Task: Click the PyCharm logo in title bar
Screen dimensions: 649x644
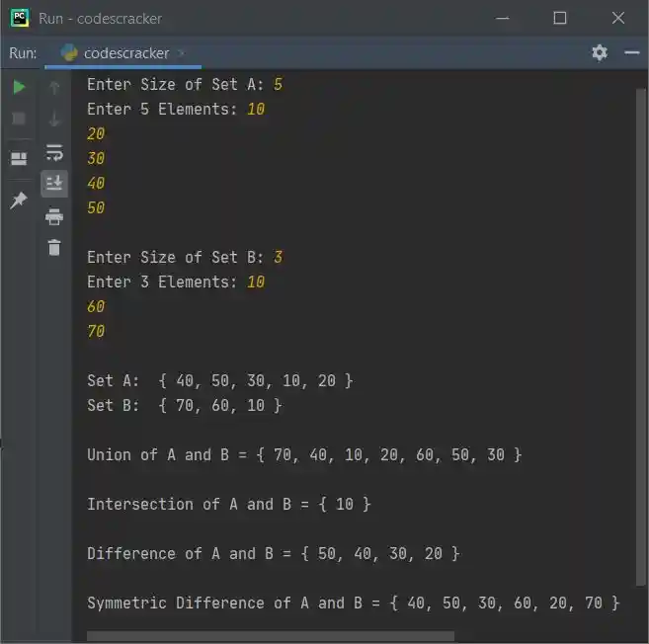Action: (x=20, y=18)
